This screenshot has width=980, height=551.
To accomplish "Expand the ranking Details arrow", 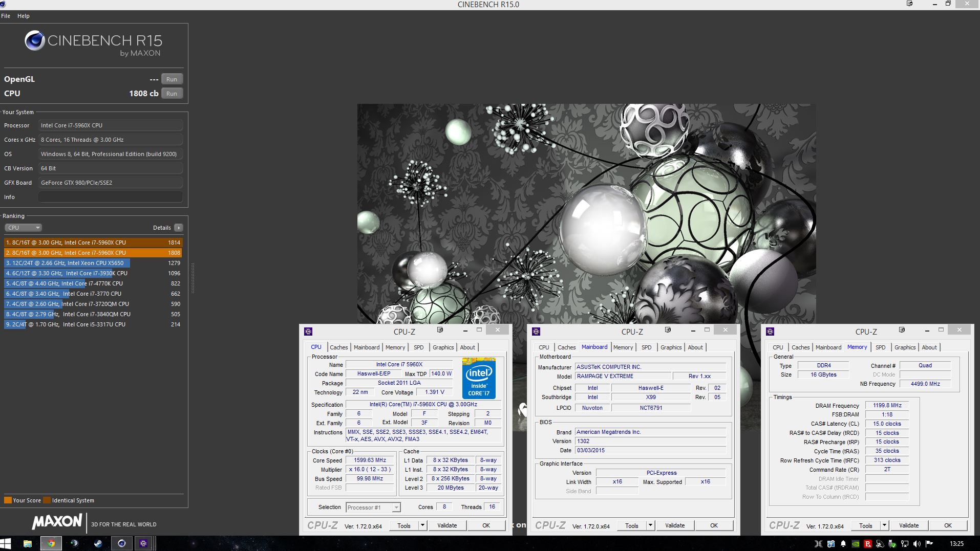I will 178,228.
